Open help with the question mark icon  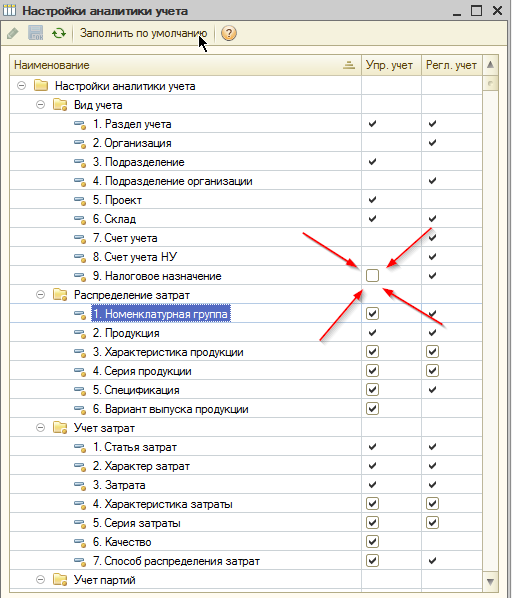(229, 34)
